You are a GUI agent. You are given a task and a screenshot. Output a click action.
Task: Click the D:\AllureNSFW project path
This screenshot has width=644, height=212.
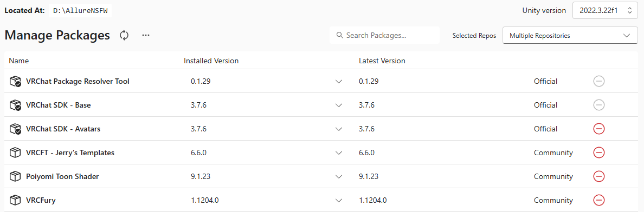80,11
